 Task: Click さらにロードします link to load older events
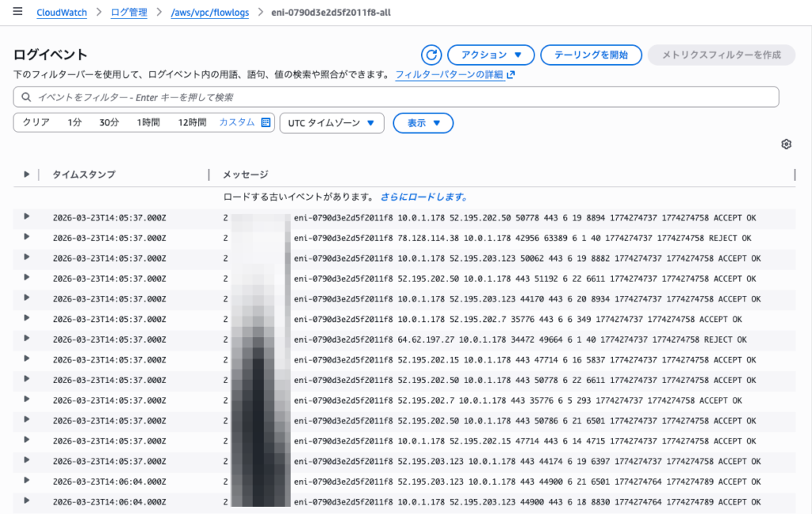pyautogui.click(x=423, y=197)
